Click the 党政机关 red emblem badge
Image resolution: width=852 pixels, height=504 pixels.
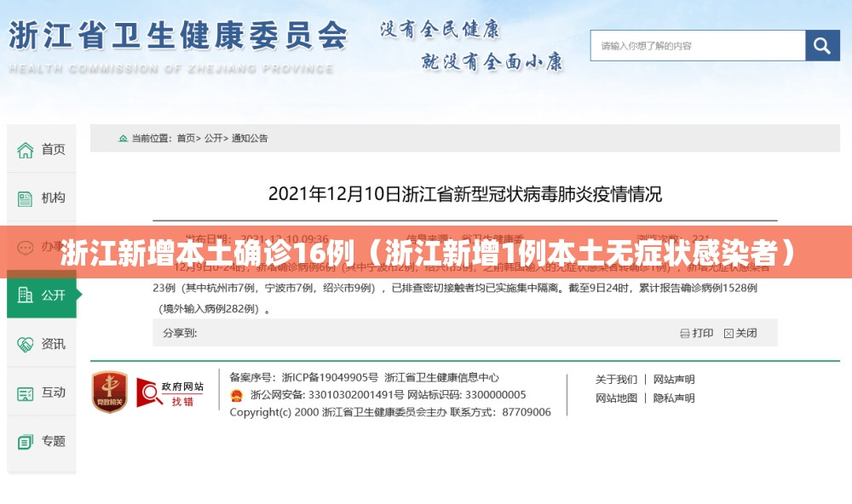tap(110, 392)
